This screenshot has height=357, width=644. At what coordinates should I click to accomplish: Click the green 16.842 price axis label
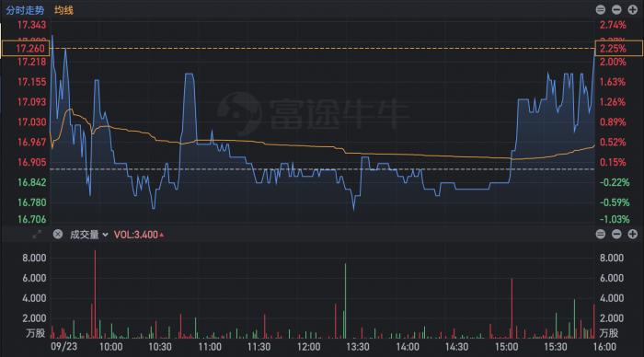click(31, 182)
